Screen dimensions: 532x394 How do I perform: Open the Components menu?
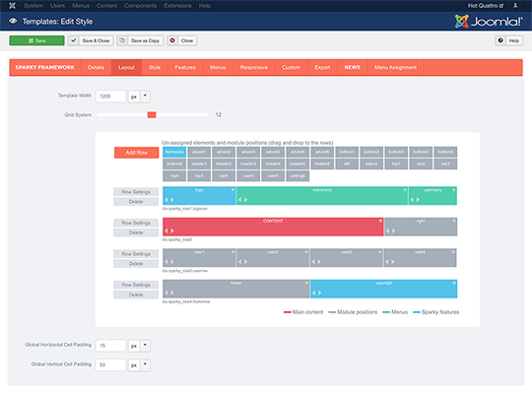(140, 6)
